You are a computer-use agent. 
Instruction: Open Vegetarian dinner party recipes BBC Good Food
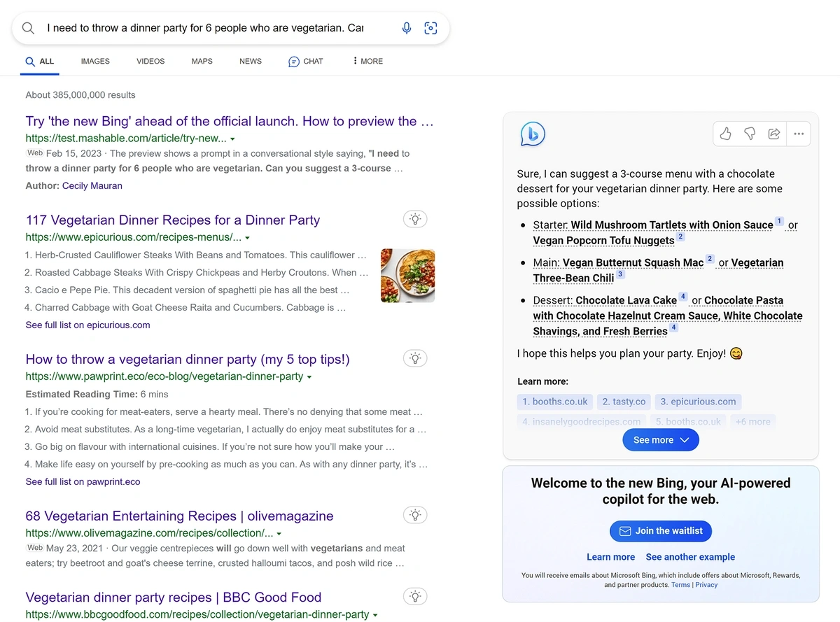click(x=174, y=597)
